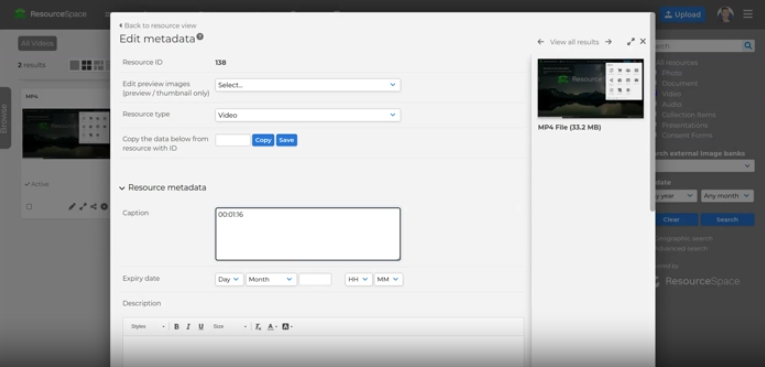The width and height of the screenshot is (765, 367).
Task: Open the external image banks dropdown
Action: [x=705, y=166]
